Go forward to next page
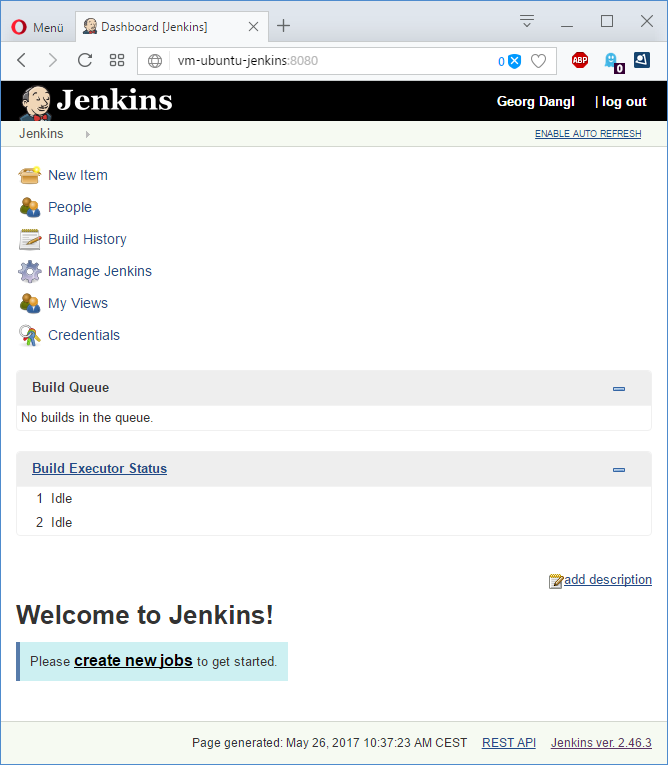The width and height of the screenshot is (668, 765). [52, 60]
